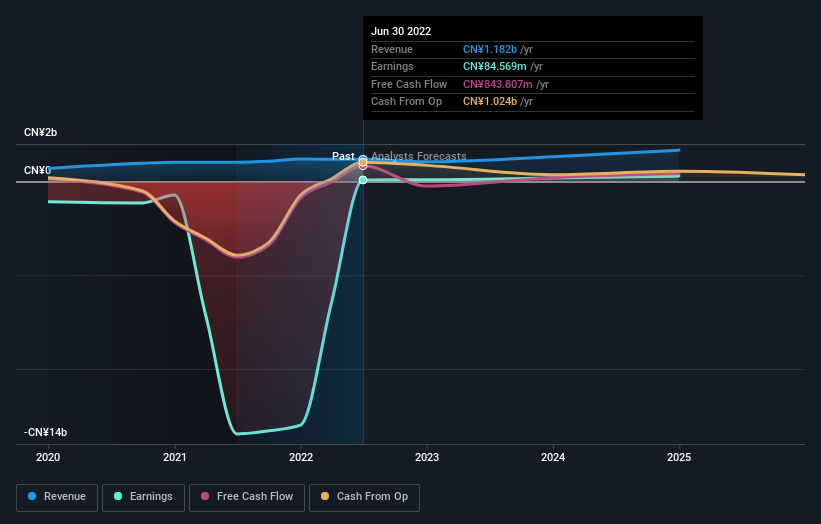
Task: Toggle the Revenue legend button
Action: point(57,497)
